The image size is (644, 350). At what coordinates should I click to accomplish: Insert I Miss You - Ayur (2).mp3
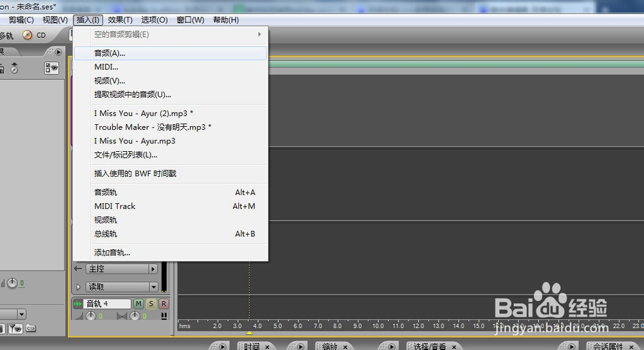click(170, 113)
